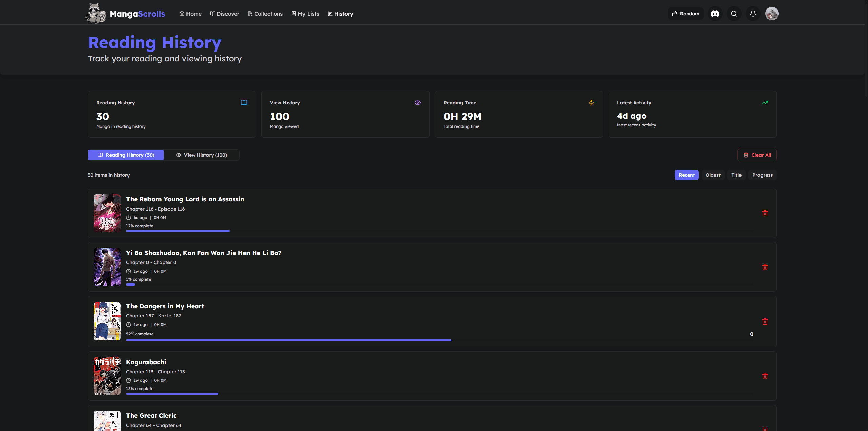Click the Random manga button

686,14
